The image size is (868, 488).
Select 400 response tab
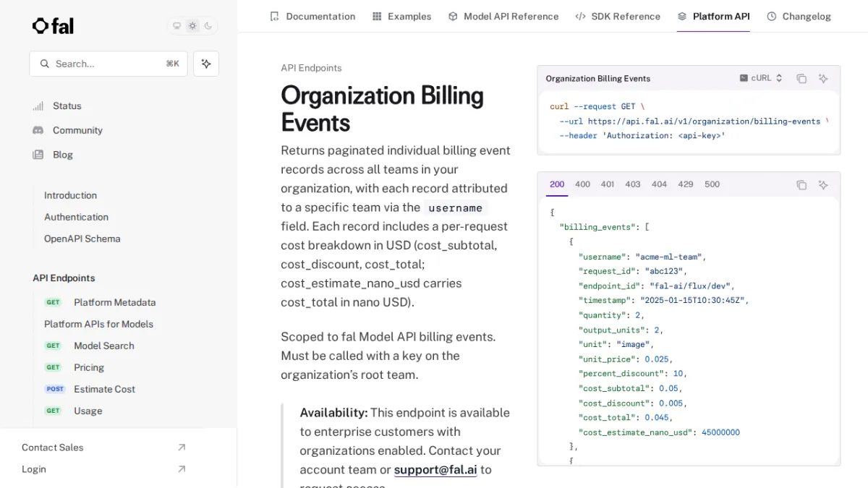(x=582, y=184)
